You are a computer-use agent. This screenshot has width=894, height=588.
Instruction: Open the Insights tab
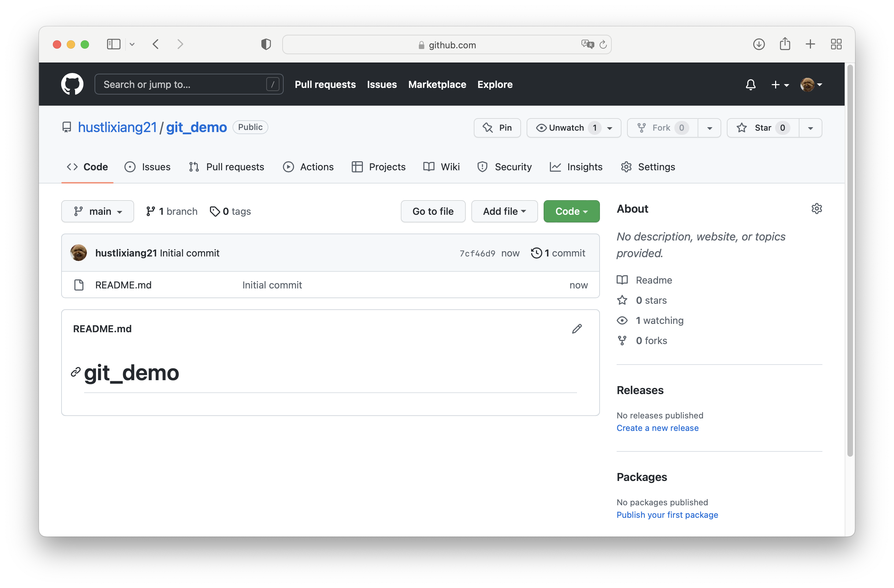(x=576, y=167)
